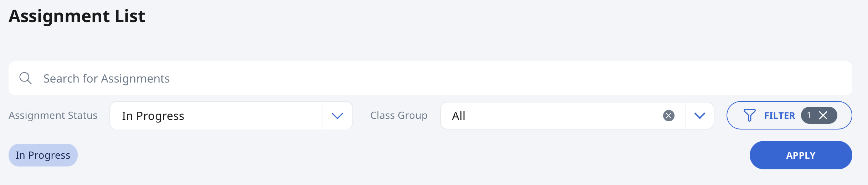Open the In Progress status combo box
Viewport: 868px width, 185px height.
(x=231, y=116)
